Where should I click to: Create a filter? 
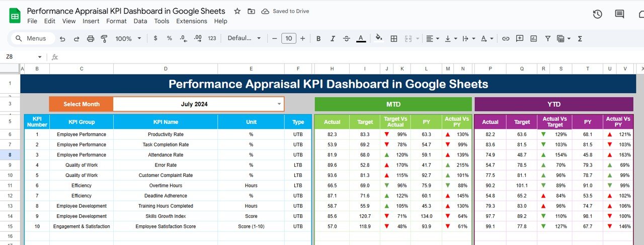pyautogui.click(x=548, y=38)
